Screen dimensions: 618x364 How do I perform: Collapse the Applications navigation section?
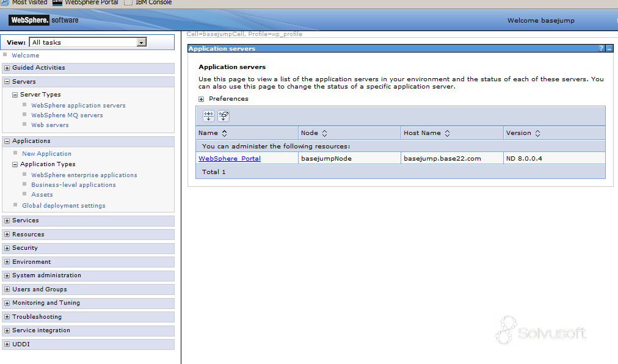[x=7, y=141]
